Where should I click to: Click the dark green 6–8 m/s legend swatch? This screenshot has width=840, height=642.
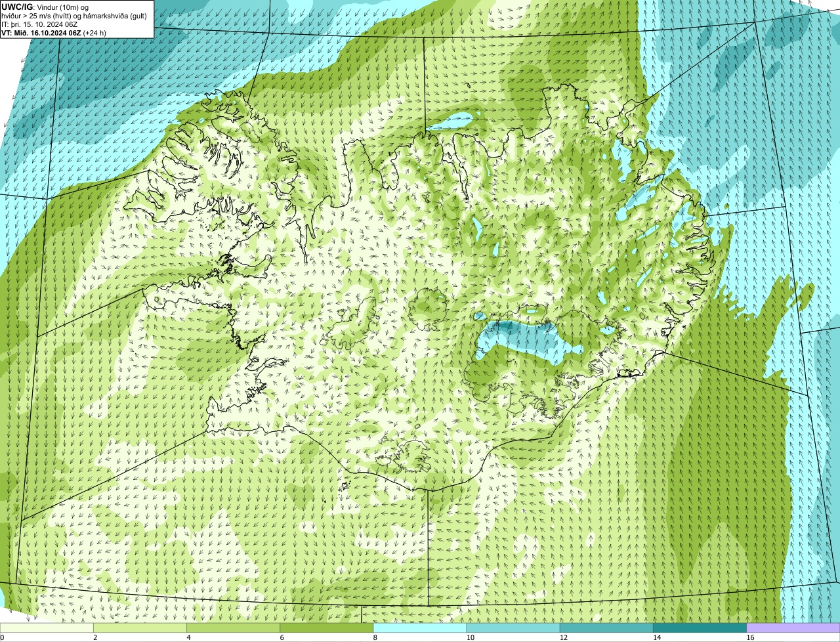(327, 628)
